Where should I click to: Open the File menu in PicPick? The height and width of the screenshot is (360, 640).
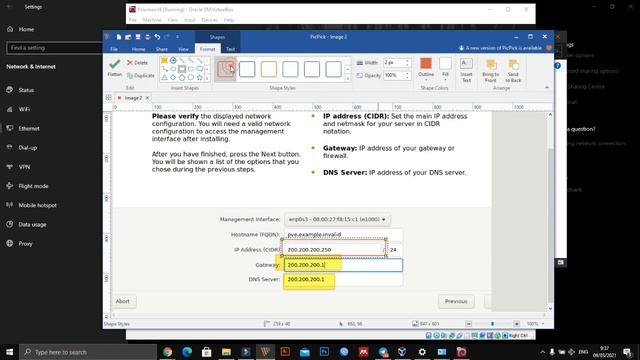coord(114,49)
